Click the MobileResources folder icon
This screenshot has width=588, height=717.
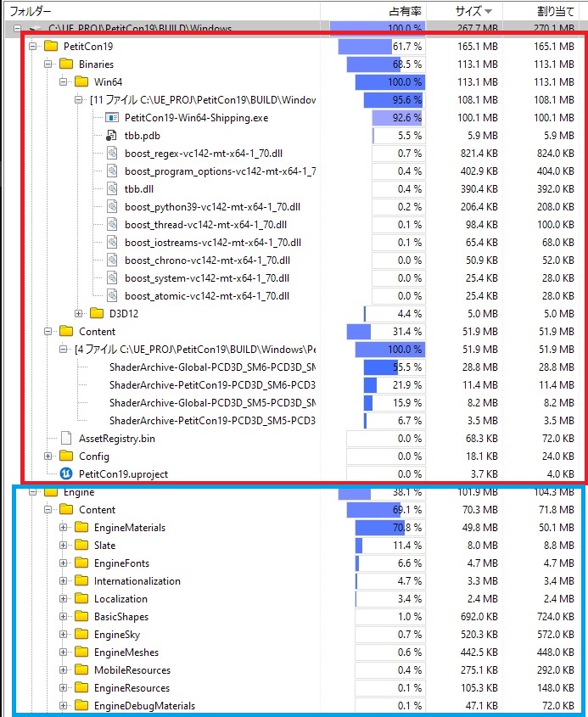(81, 669)
